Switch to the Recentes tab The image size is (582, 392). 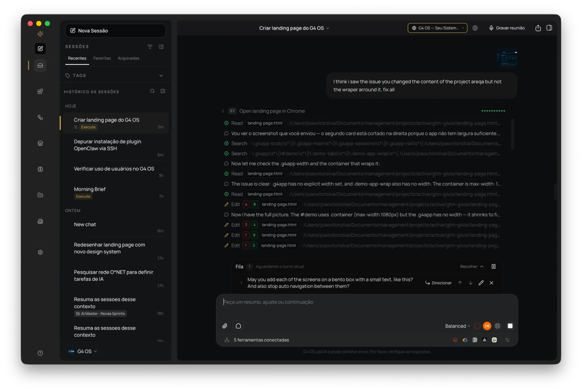pos(77,58)
